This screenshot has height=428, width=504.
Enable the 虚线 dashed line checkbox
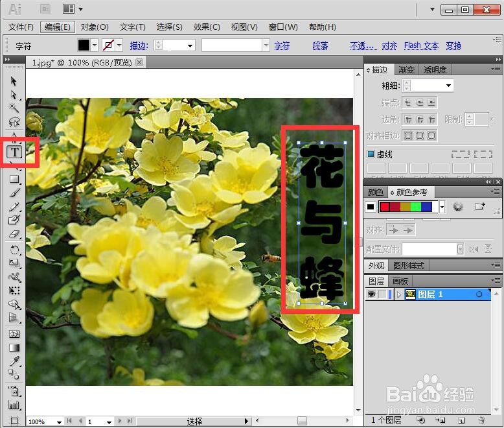371,154
